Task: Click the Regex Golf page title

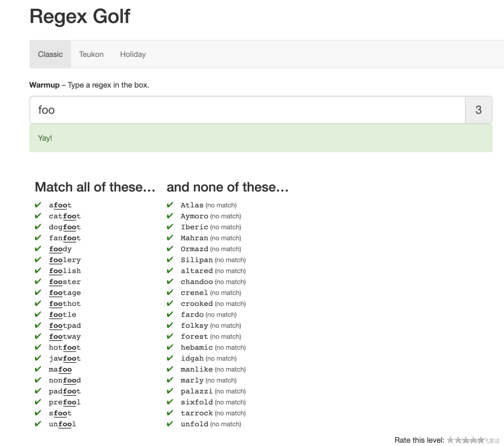Action: 80,17
